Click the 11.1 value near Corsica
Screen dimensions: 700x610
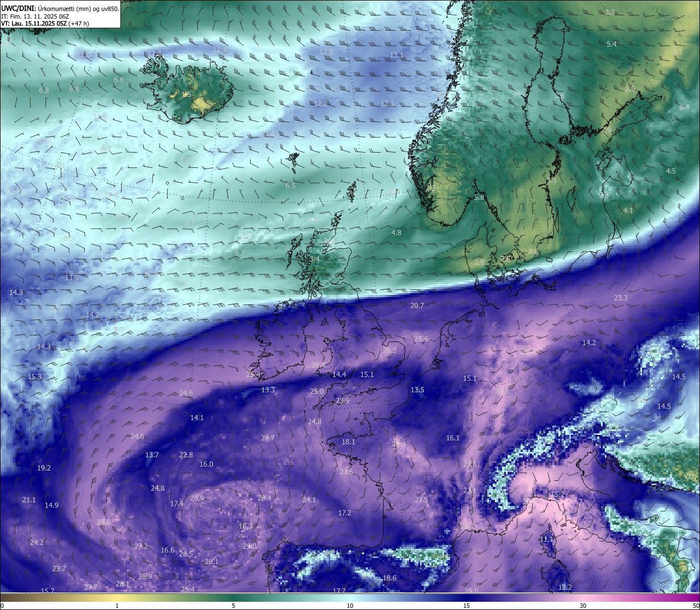click(x=546, y=539)
